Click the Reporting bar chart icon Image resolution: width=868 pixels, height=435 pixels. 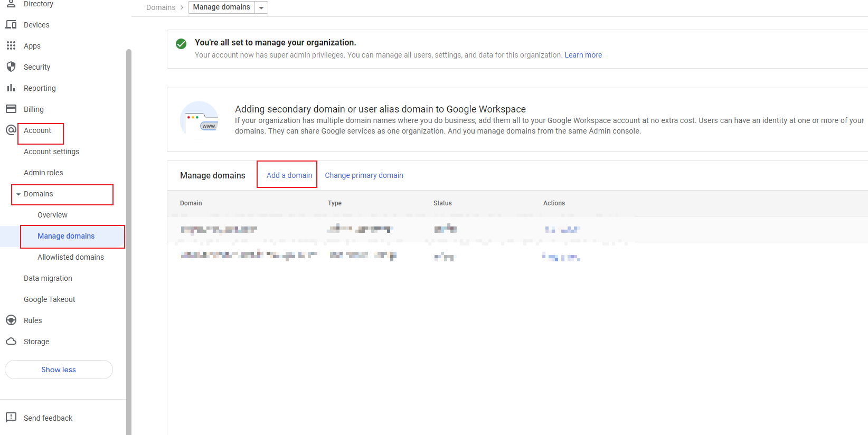pyautogui.click(x=11, y=88)
